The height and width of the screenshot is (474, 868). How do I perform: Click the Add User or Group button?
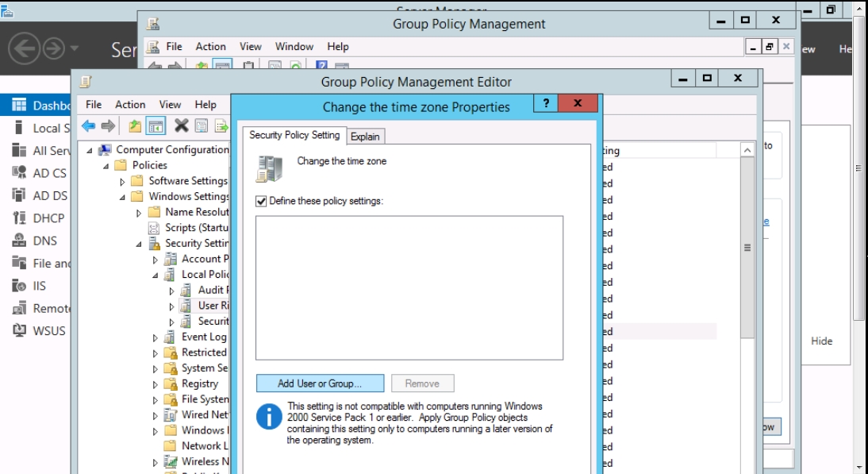click(320, 383)
